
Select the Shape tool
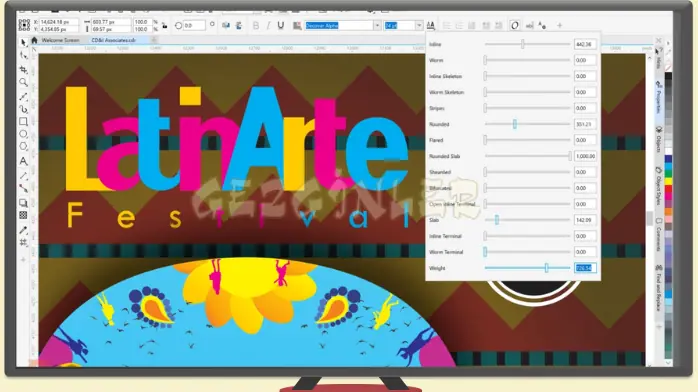(x=24, y=56)
